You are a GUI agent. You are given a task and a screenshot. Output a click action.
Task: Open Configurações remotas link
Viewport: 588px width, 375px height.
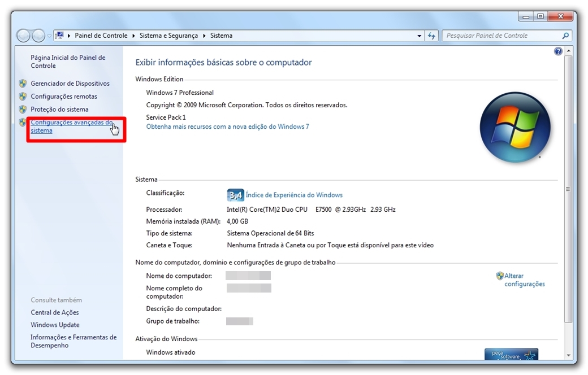coord(64,96)
